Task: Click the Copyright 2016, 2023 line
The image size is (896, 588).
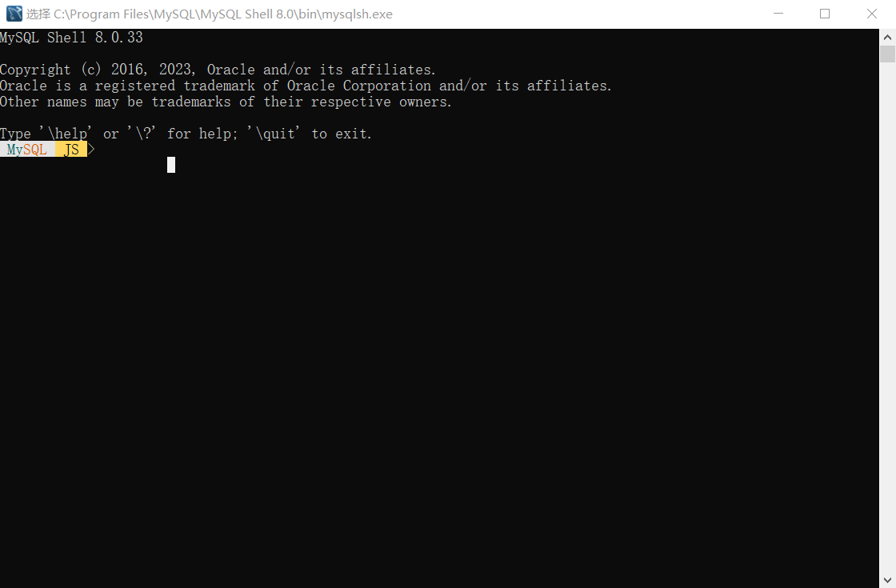Action: (x=218, y=70)
